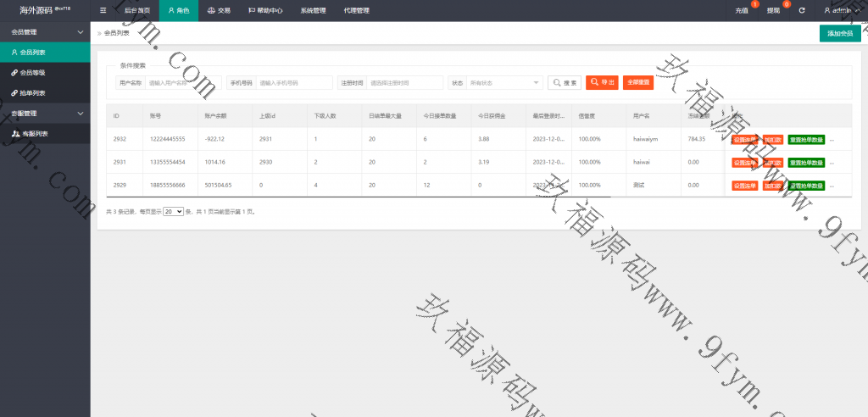Toggle the sidebar collapse hamburger icon
The width and height of the screenshot is (868, 417).
(103, 10)
